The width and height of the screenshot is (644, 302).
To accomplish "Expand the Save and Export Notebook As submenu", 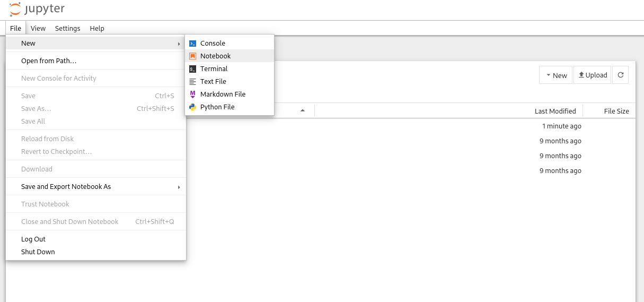I will (x=95, y=187).
